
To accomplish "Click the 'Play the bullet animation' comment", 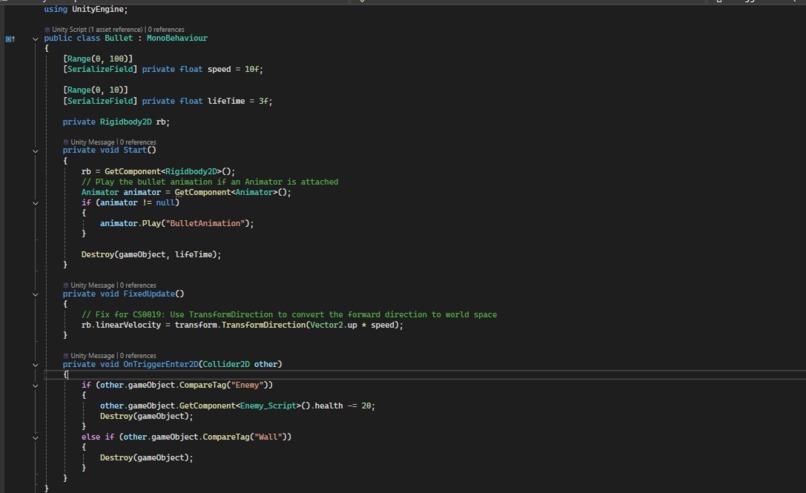I will point(210,182).
